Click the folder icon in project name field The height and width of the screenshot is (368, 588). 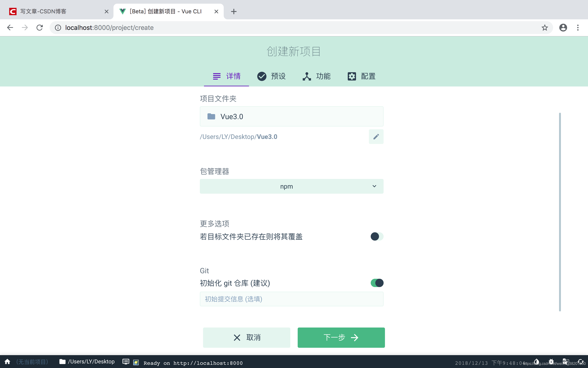(x=211, y=116)
